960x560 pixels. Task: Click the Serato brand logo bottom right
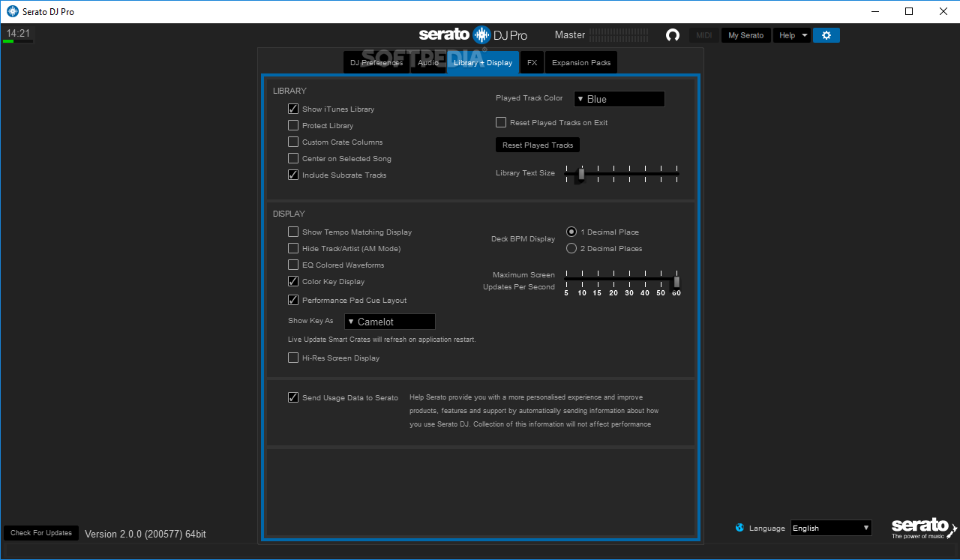pyautogui.click(x=924, y=528)
